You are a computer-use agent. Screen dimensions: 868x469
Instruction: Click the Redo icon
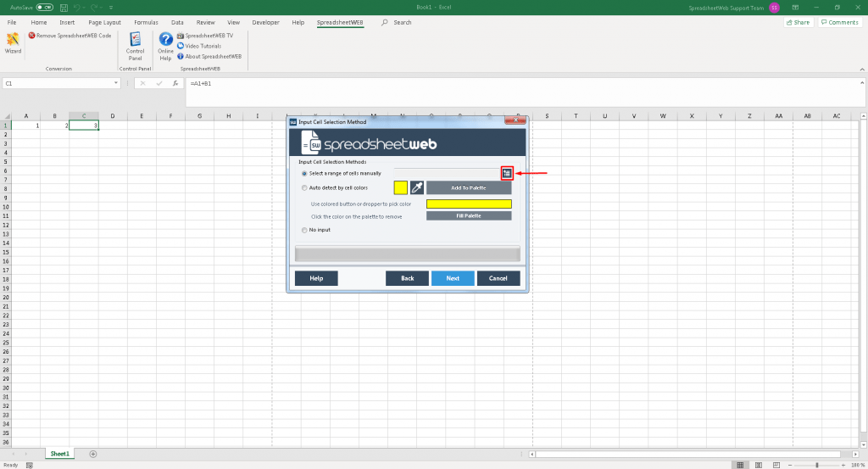[93, 8]
